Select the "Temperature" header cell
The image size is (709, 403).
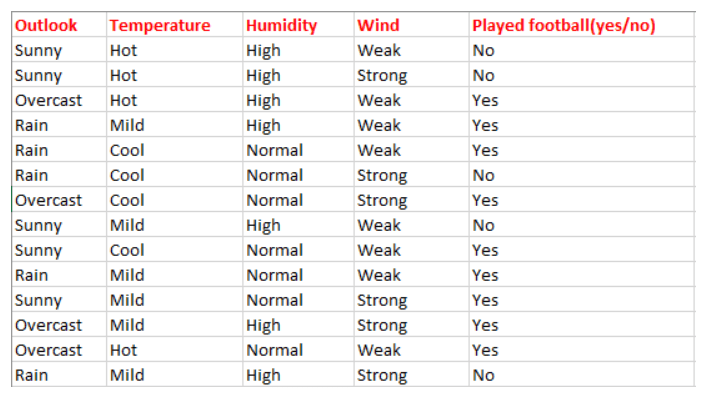click(158, 25)
